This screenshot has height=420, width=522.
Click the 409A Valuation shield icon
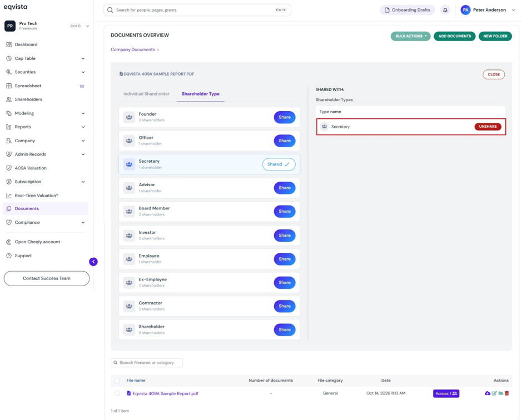(9, 168)
